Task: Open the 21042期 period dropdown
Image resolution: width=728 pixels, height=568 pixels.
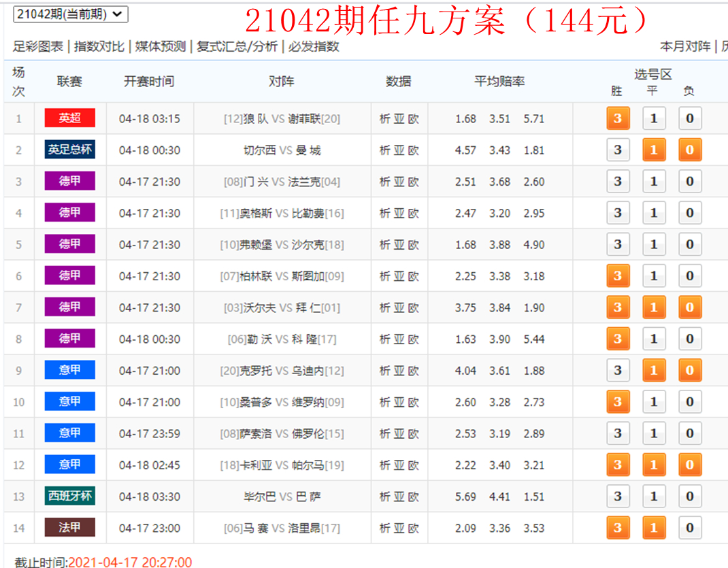Action: tap(71, 14)
